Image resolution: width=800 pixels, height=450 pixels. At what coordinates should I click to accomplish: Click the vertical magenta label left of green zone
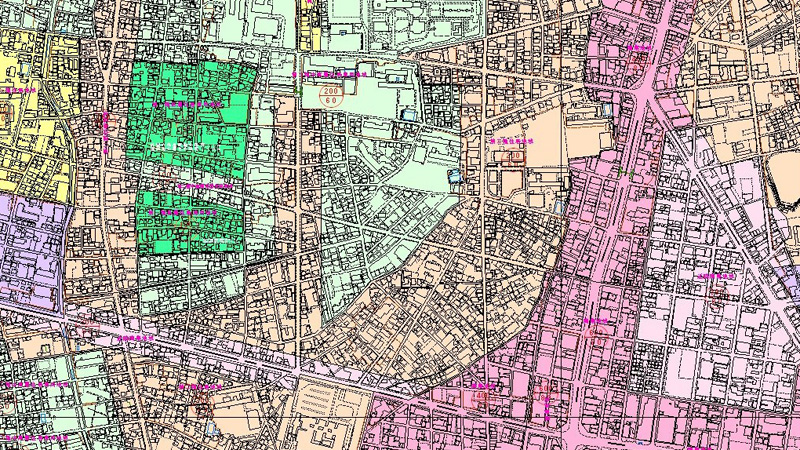click(x=106, y=130)
